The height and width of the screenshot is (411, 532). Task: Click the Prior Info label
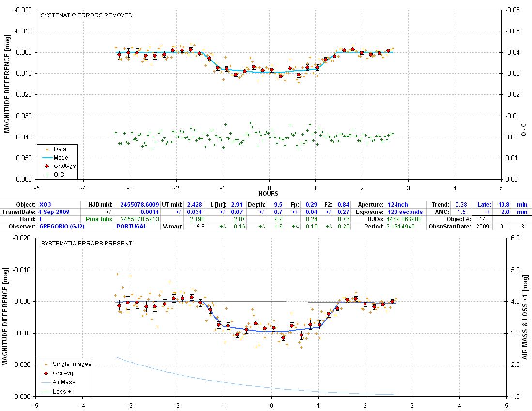point(99,219)
